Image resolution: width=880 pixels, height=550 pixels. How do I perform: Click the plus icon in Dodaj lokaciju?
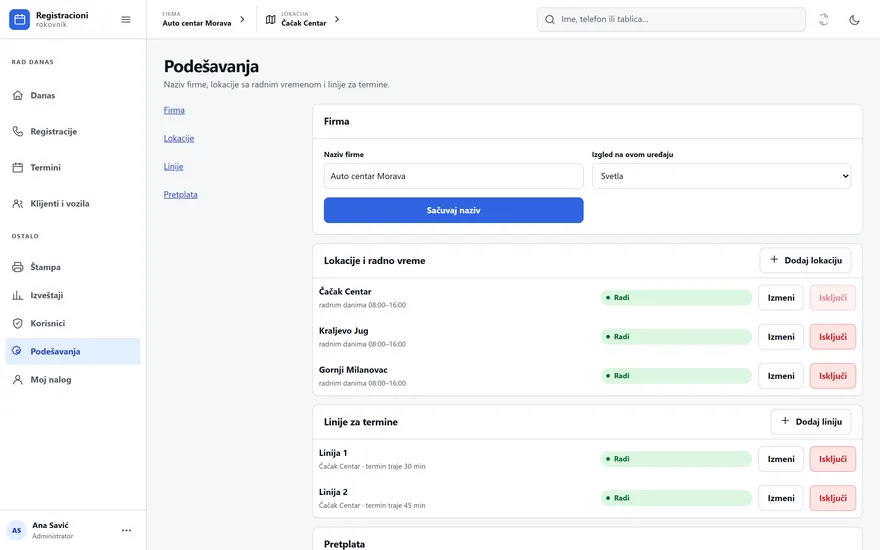point(774,260)
